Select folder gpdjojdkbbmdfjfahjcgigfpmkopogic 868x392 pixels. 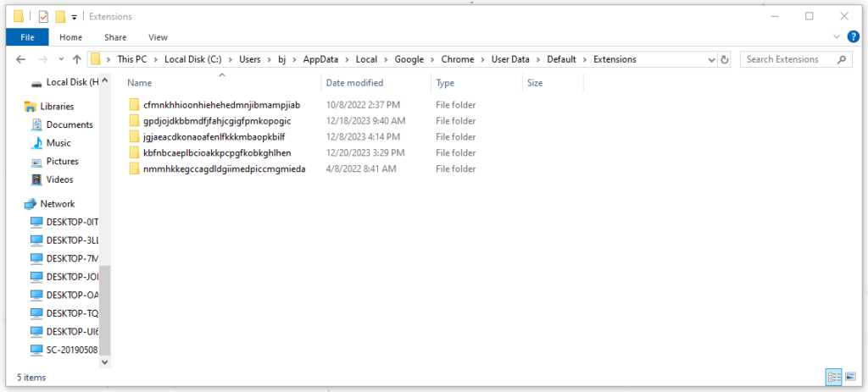point(217,120)
